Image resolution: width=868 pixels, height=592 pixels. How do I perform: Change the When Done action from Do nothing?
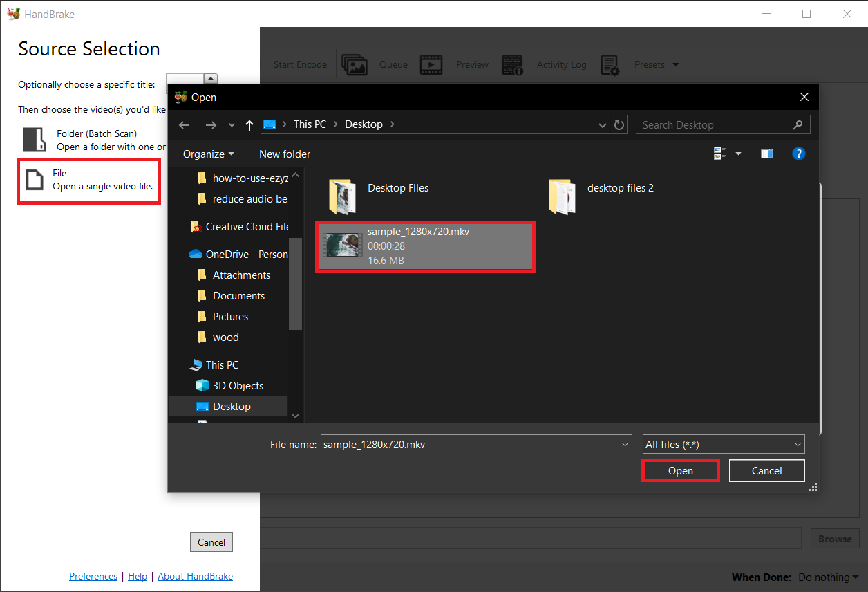pos(827,577)
